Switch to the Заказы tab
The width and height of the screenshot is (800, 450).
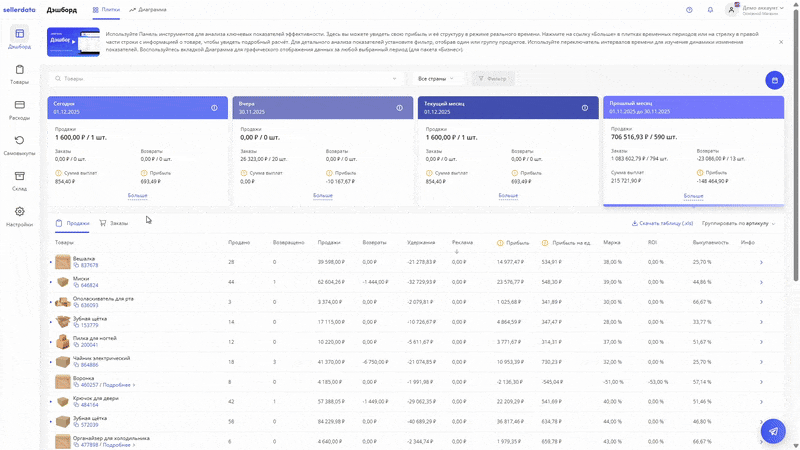tap(114, 224)
